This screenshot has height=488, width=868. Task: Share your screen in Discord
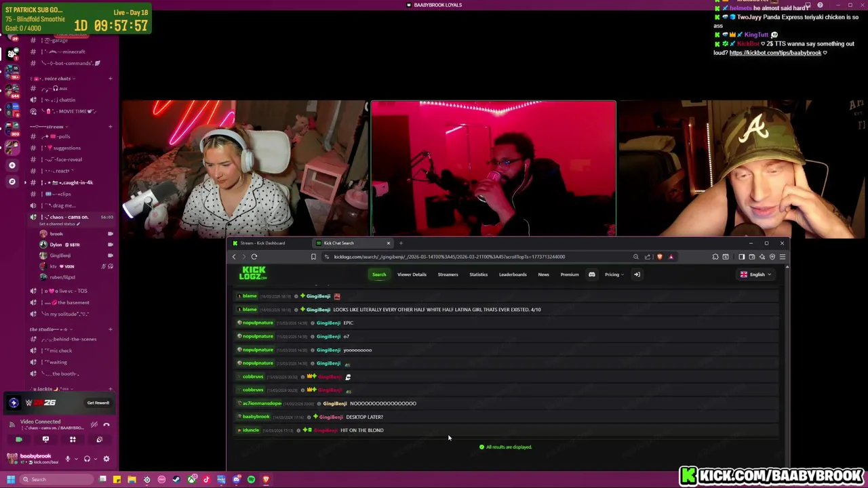45,440
